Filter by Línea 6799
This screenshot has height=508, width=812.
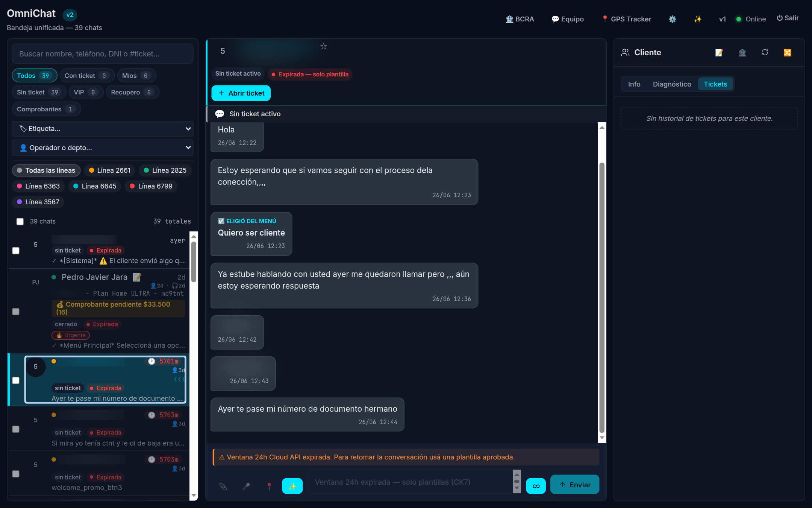click(x=151, y=186)
